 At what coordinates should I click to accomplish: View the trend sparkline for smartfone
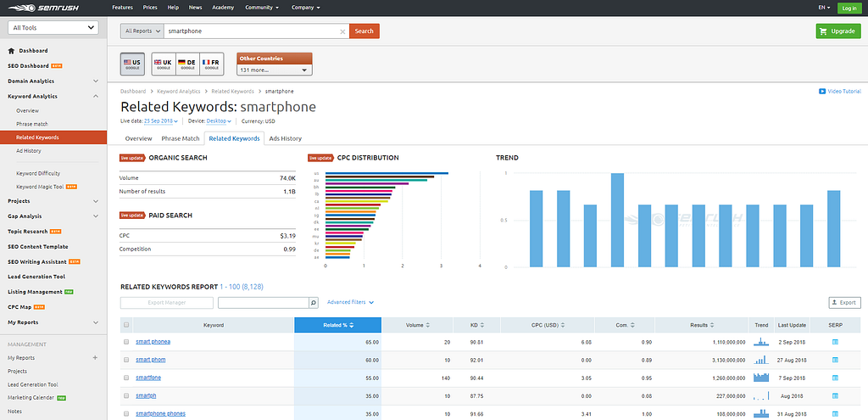coord(760,378)
